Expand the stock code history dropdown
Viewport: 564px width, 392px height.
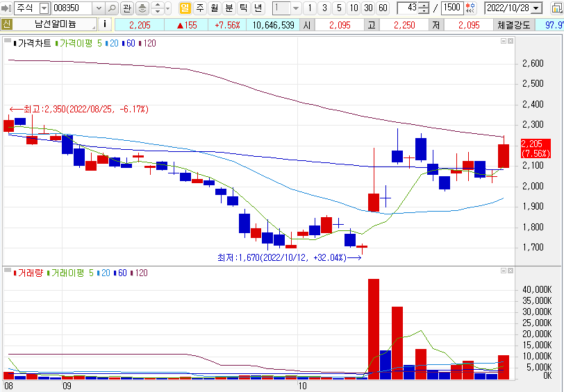click(x=99, y=8)
